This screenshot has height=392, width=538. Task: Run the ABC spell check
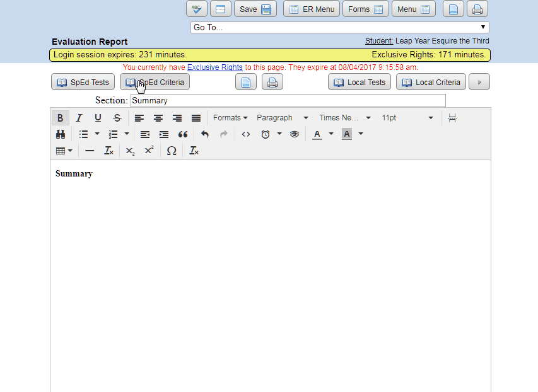click(197, 9)
